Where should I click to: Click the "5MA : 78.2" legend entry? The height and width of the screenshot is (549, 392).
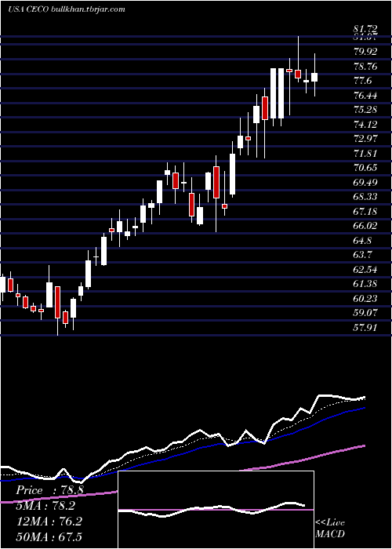coord(45,506)
